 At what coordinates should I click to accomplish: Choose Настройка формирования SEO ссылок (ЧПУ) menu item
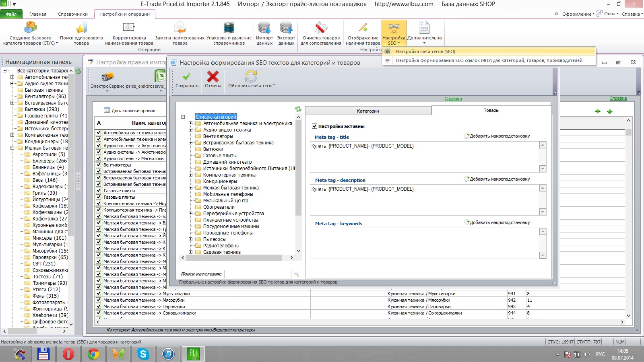489,60
